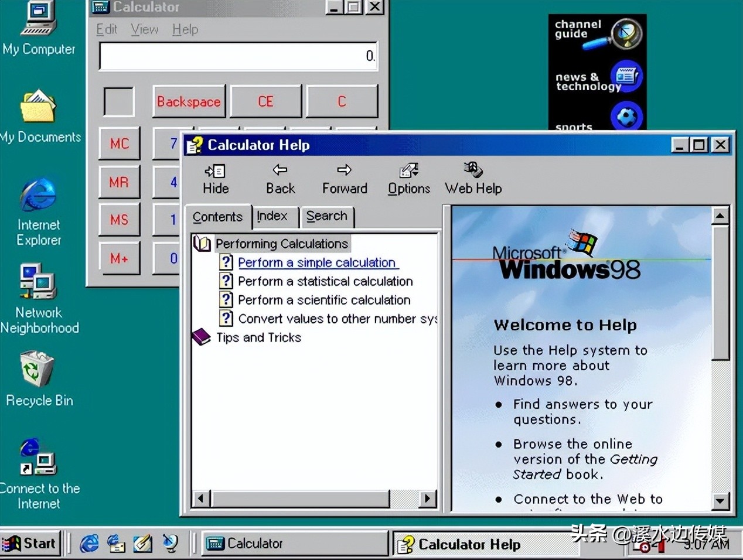Image resolution: width=743 pixels, height=560 pixels.
Task: Click the empty memory indicator box in Calculator
Action: (119, 102)
